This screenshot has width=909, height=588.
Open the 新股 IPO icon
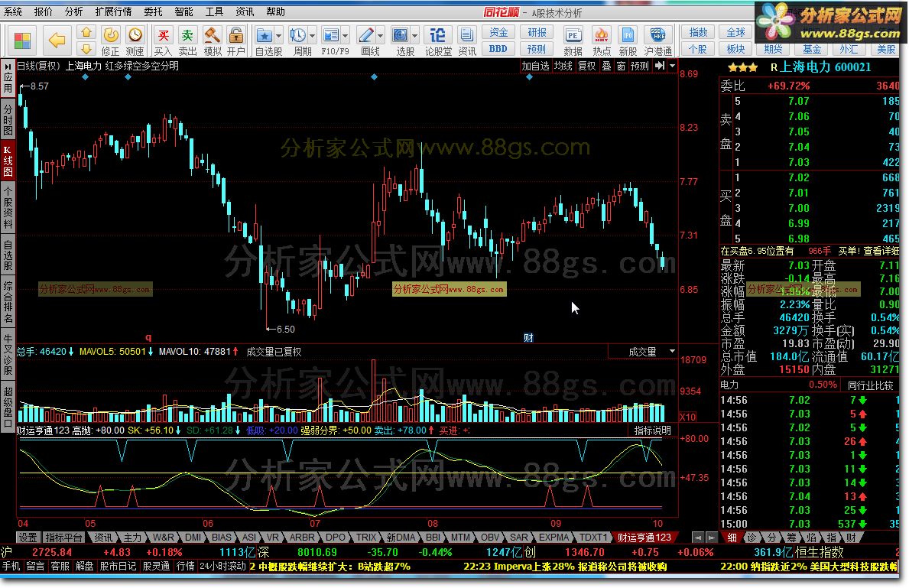(x=627, y=41)
